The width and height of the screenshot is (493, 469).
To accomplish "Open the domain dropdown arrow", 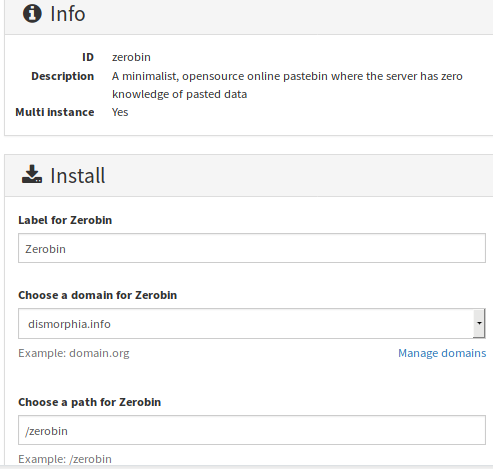I will [479, 323].
